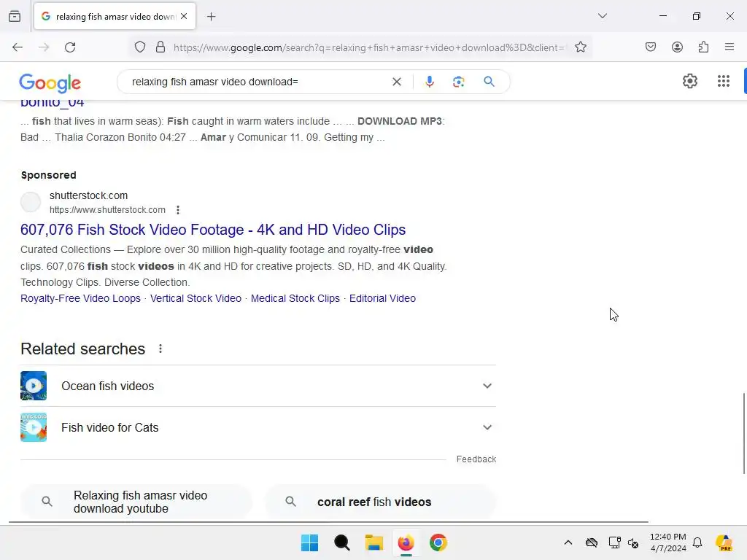Open notifications bell
The width and height of the screenshot is (747, 560).
coord(697,542)
